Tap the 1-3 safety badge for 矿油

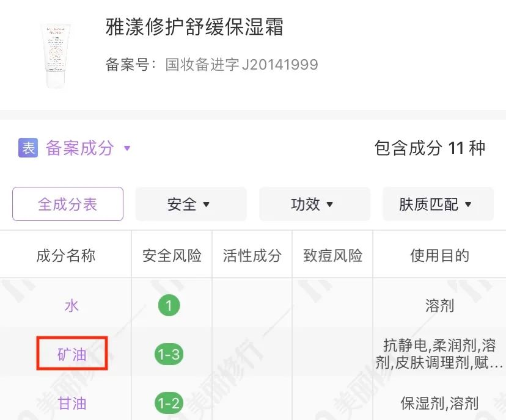coord(169,354)
